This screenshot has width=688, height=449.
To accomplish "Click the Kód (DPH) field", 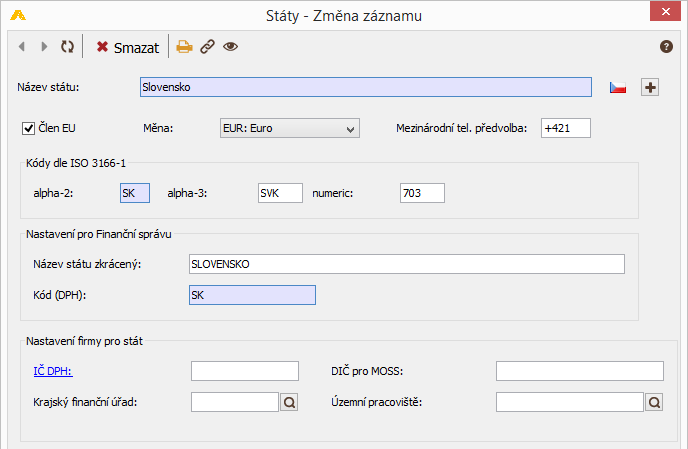I will (252, 295).
